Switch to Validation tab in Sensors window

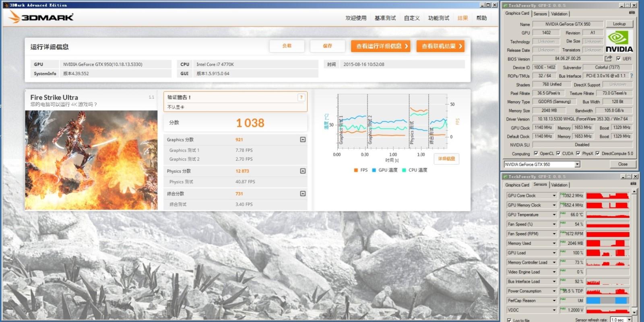pyautogui.click(x=559, y=185)
